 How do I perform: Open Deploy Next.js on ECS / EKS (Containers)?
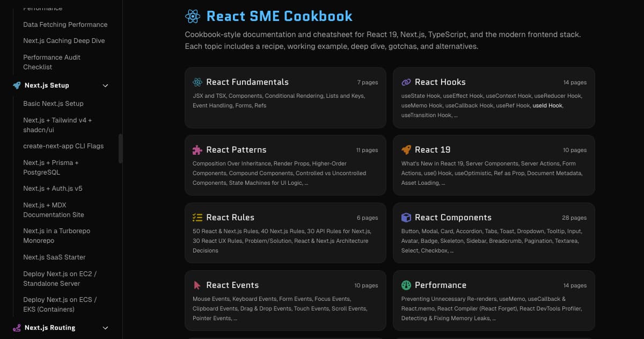coord(60,305)
